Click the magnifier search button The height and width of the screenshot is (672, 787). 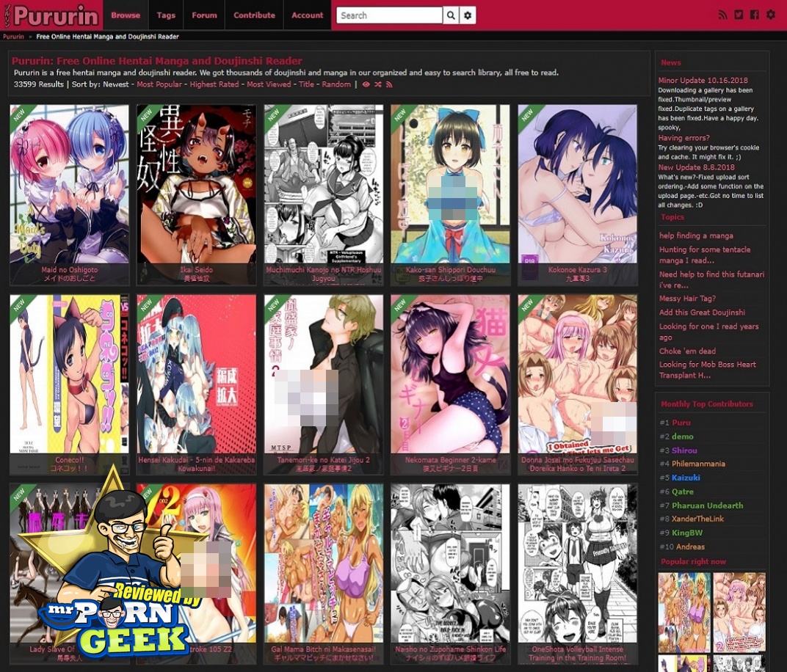(x=451, y=15)
